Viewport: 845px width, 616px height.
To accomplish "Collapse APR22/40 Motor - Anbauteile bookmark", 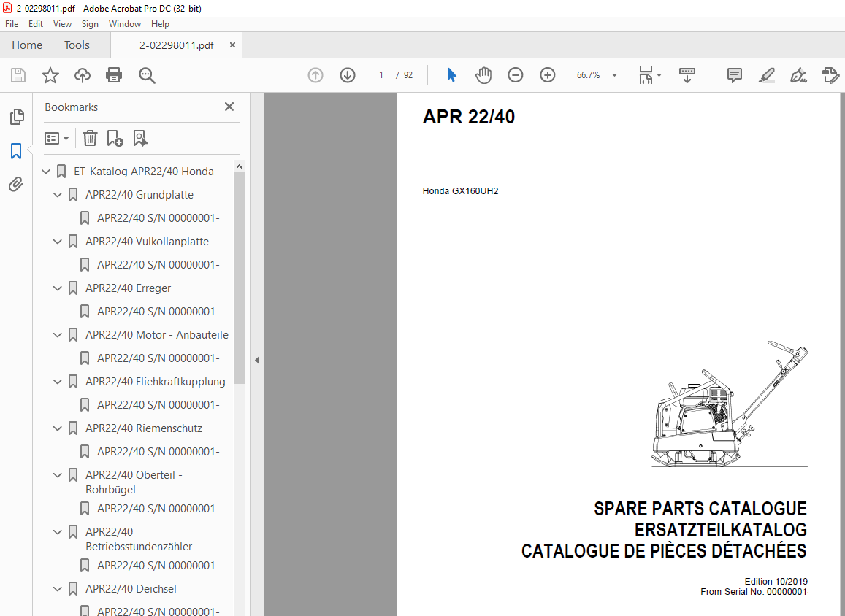I will click(x=58, y=335).
